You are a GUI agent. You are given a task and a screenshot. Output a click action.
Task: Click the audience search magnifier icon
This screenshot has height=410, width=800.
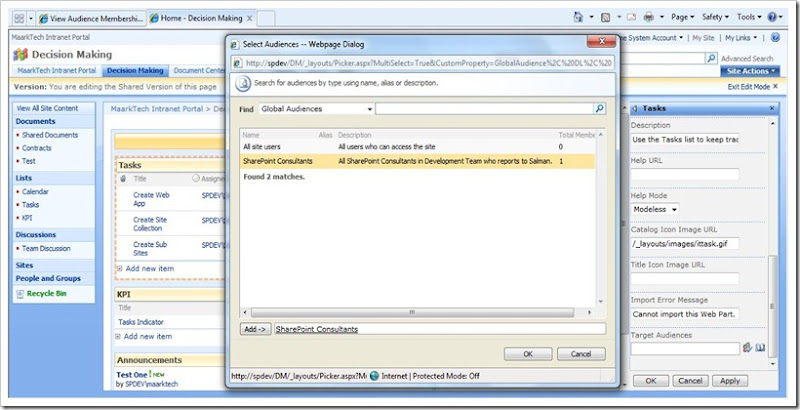[x=599, y=109]
